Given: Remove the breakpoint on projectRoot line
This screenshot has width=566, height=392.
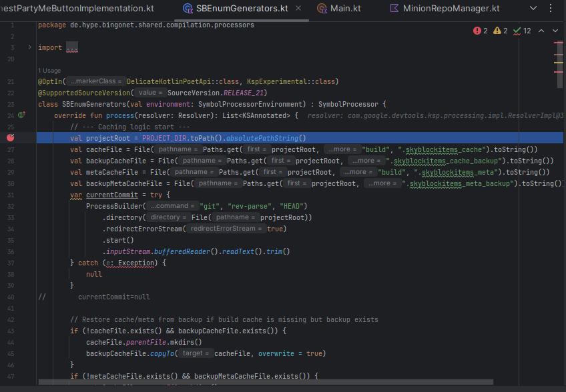Looking at the screenshot, I should [11, 137].
